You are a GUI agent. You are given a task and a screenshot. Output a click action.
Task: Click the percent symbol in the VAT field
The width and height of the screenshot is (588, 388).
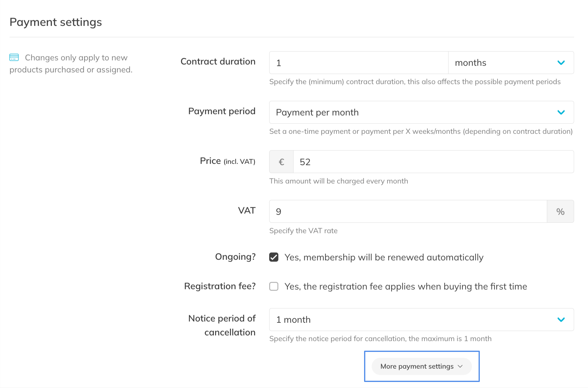(560, 212)
